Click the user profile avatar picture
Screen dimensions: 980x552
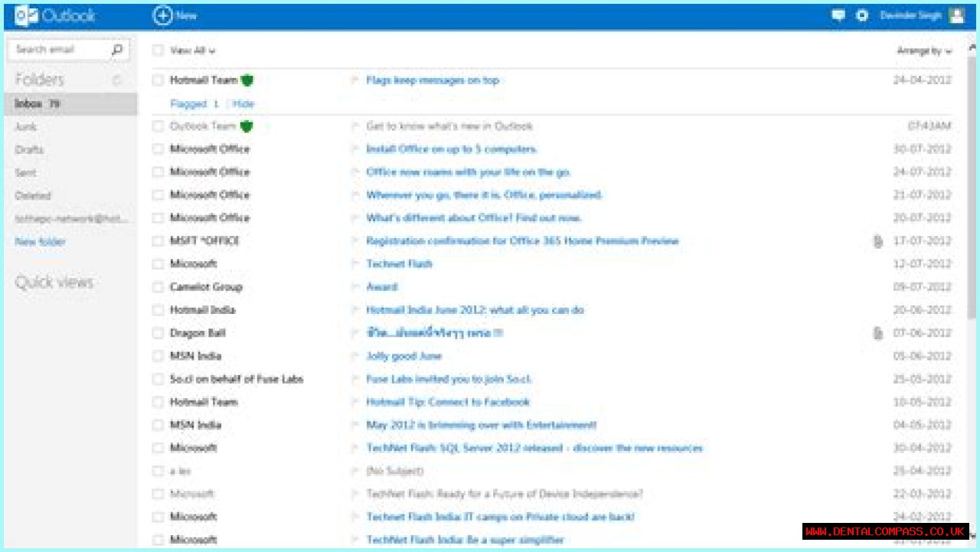point(956,15)
